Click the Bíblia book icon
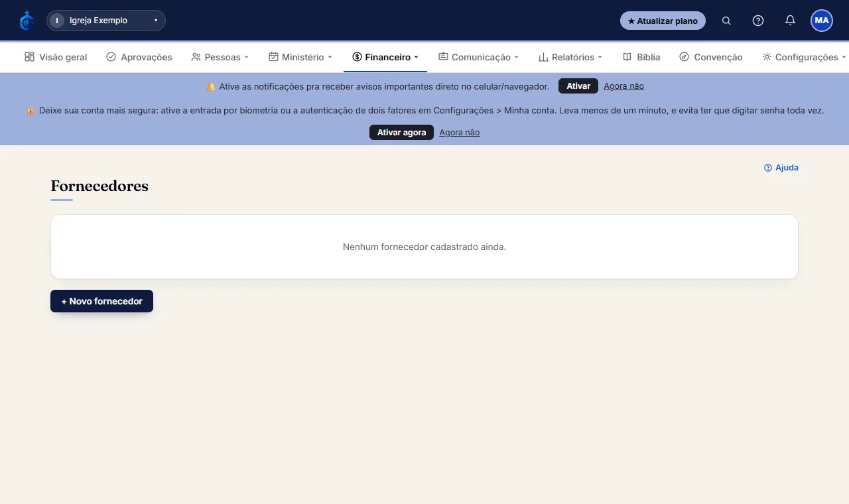849x504 pixels. (x=627, y=57)
